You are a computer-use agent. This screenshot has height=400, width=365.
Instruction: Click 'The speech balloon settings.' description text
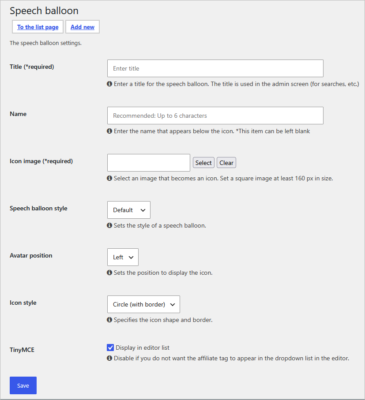point(45,43)
